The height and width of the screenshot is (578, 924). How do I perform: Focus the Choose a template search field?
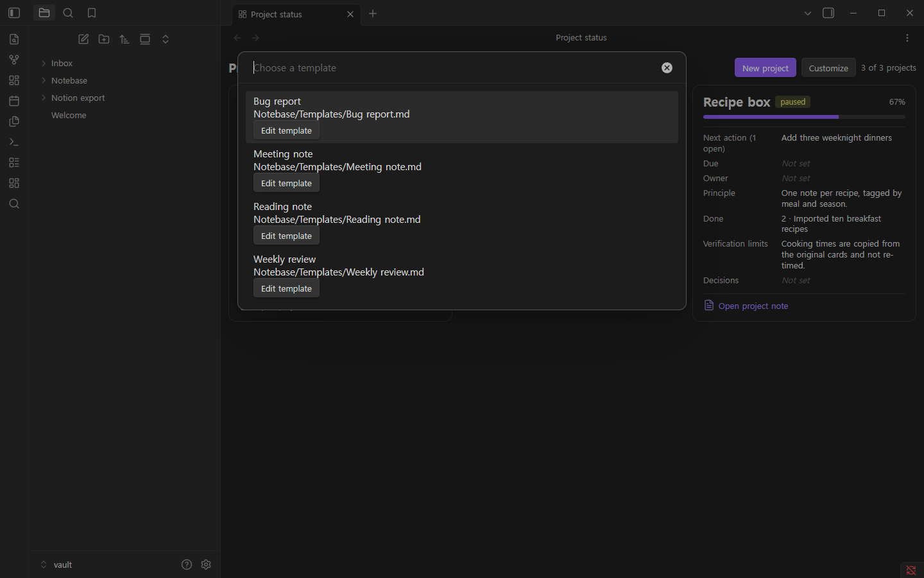click(454, 68)
